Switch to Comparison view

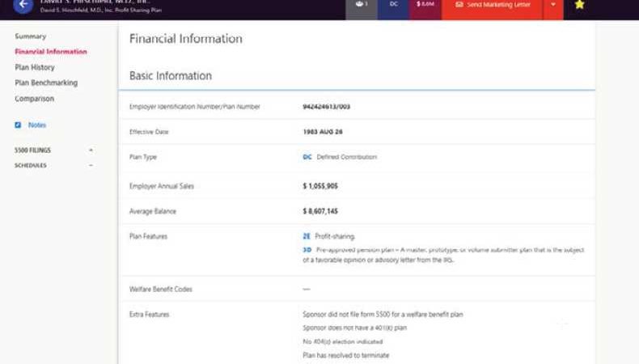point(35,99)
